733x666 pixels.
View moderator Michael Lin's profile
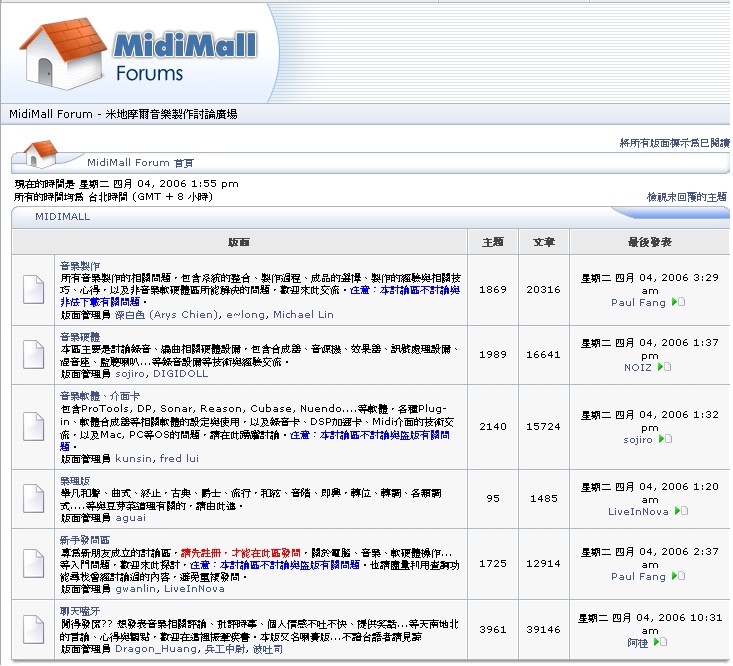coord(303,315)
